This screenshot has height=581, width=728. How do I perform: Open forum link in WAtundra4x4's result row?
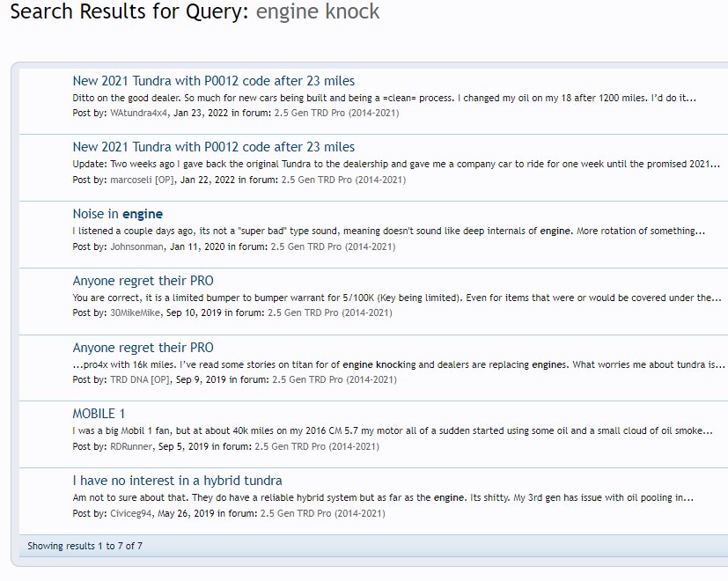pos(336,113)
